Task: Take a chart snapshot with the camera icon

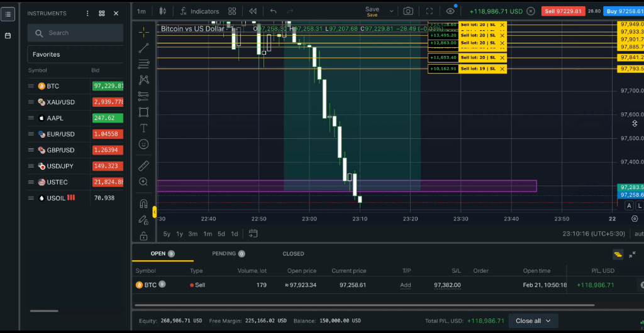Action: coord(408,11)
